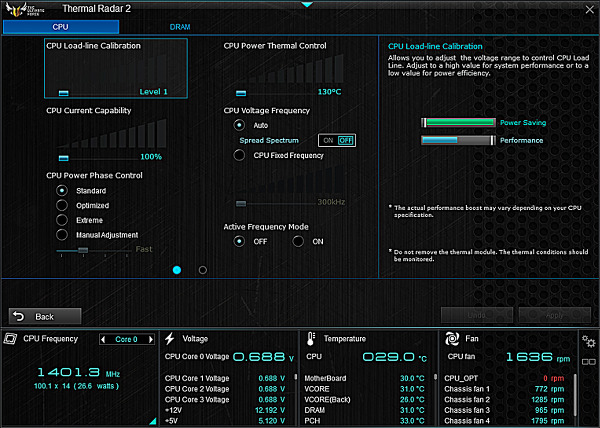This screenshot has width=600, height=428.
Task: Select previous core with left arrow
Action: coord(103,339)
